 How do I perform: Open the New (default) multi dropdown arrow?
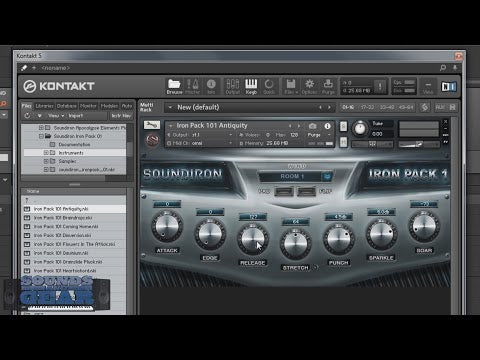pos(170,107)
